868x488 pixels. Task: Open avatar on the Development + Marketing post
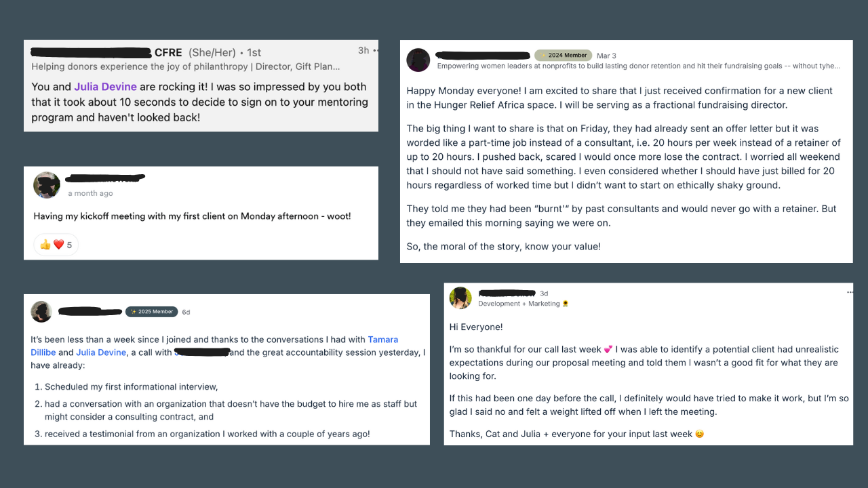pyautogui.click(x=460, y=298)
